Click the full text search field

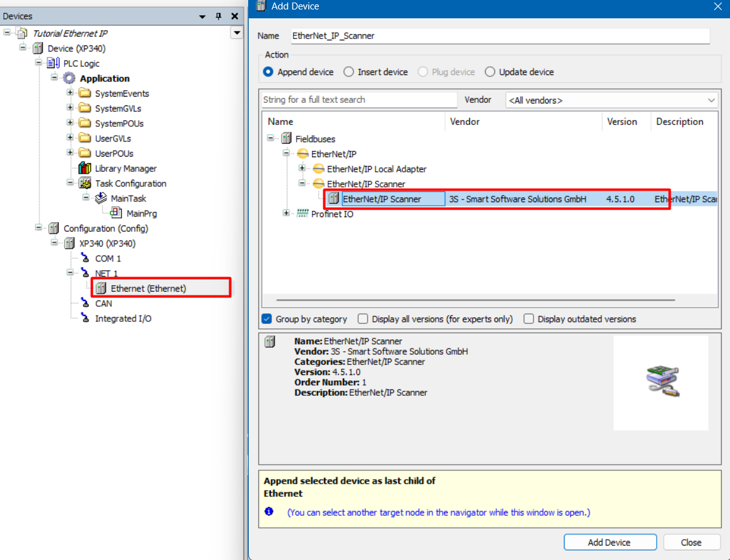point(359,100)
